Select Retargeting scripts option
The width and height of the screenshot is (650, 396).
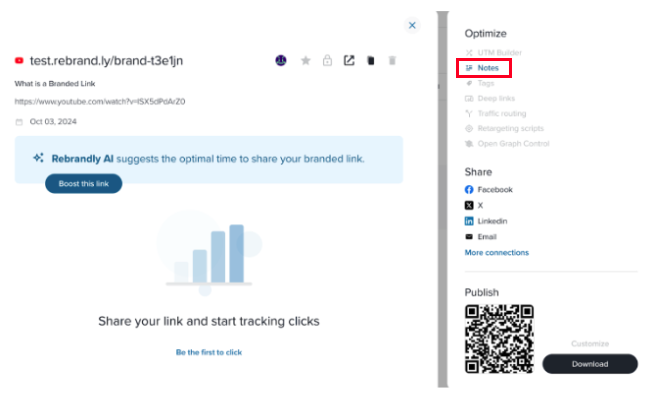[x=504, y=129]
